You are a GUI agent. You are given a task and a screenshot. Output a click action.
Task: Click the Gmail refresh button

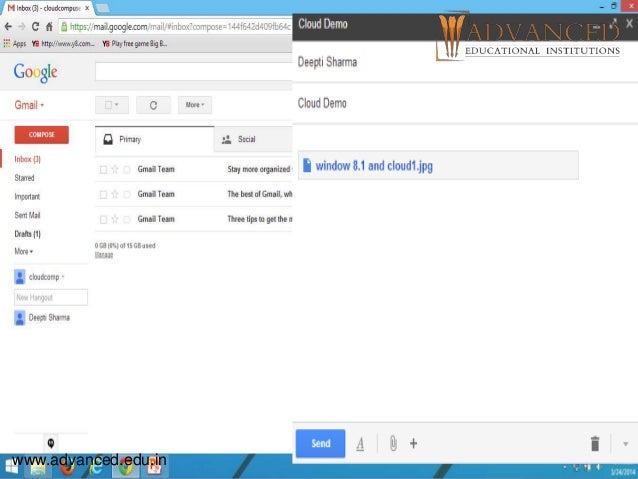pyautogui.click(x=153, y=105)
